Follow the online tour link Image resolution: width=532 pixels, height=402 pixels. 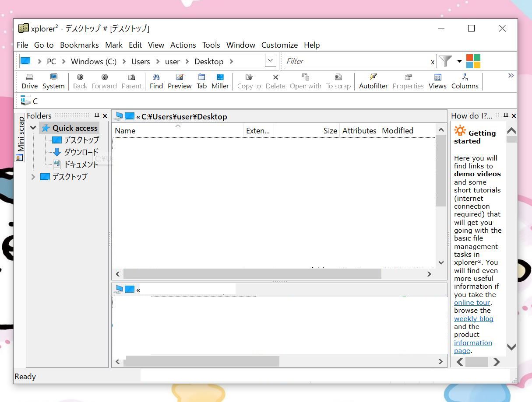pos(472,303)
